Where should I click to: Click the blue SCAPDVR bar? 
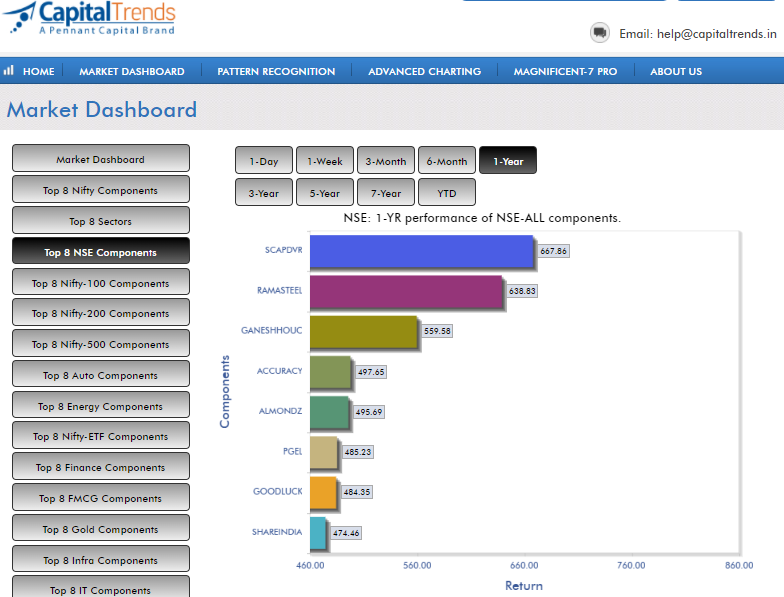click(x=422, y=252)
